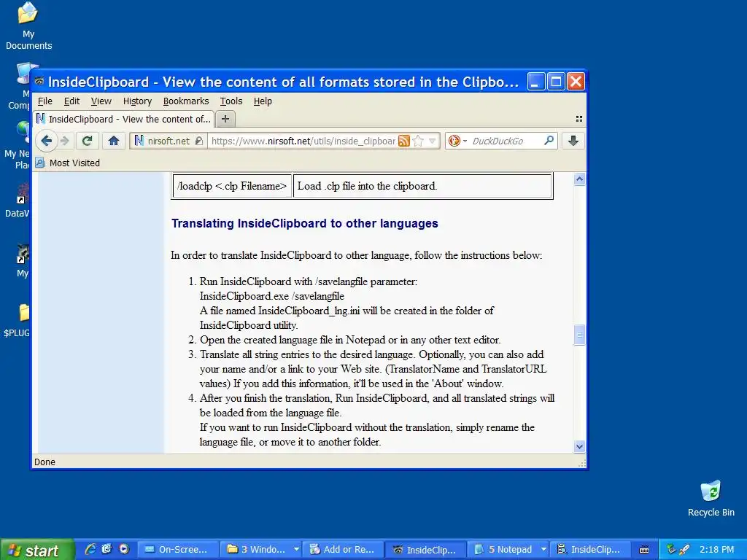The image size is (747, 560).
Task: Click the 'Done' status bar text
Action: click(x=44, y=462)
